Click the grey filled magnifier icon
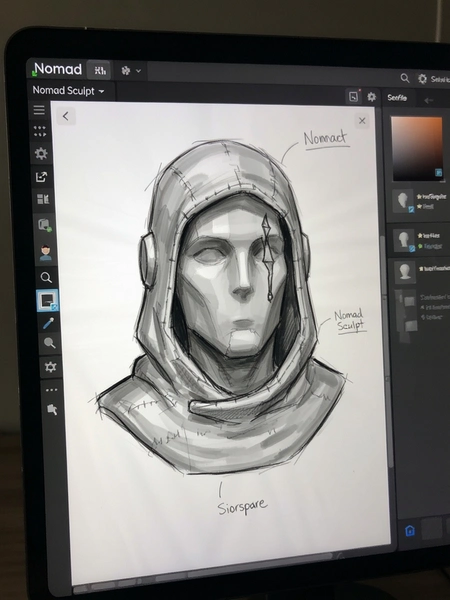This screenshot has height=600, width=450. click(x=50, y=343)
